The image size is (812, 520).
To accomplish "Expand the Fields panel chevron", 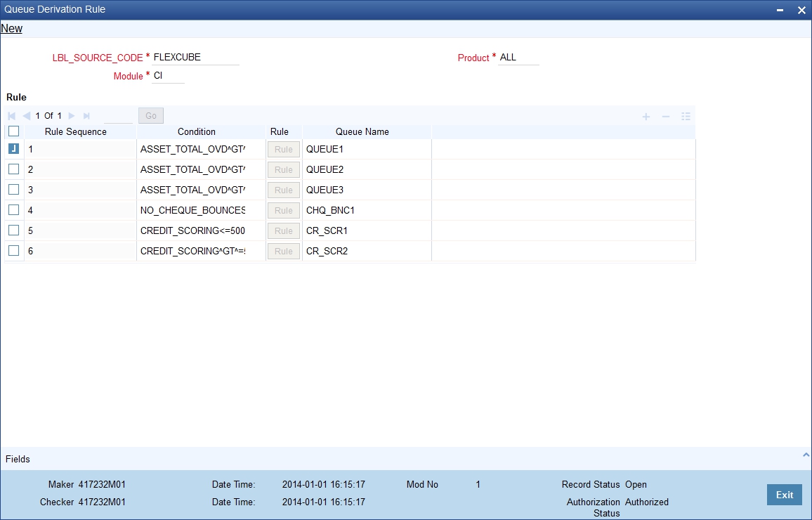I will coord(806,455).
